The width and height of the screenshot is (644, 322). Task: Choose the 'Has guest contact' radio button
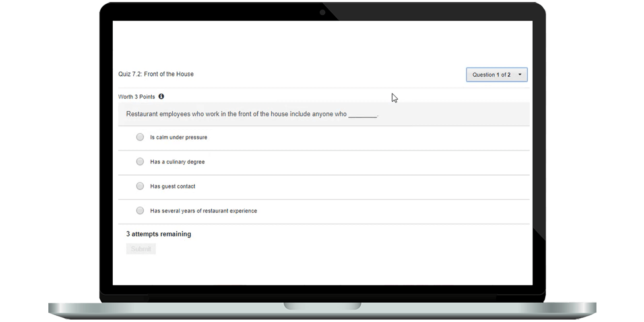[x=140, y=186]
